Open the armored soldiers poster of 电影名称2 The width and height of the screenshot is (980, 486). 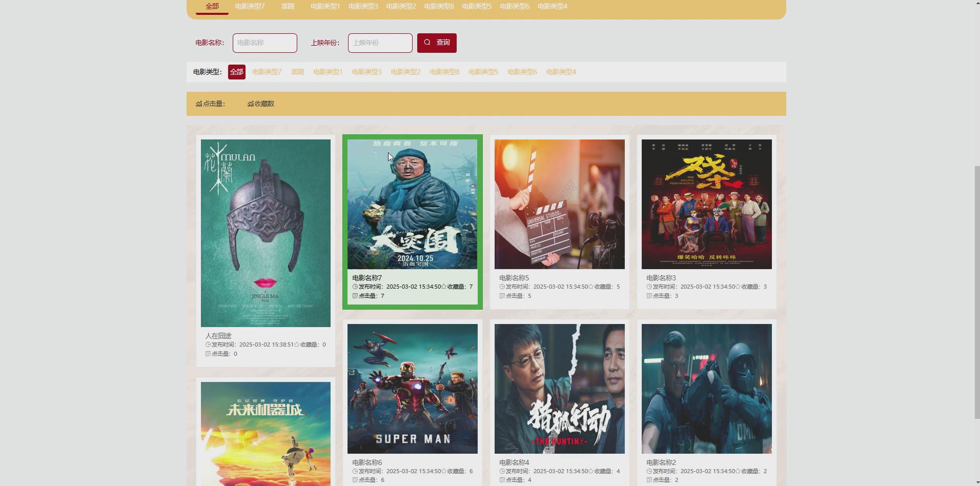point(707,389)
